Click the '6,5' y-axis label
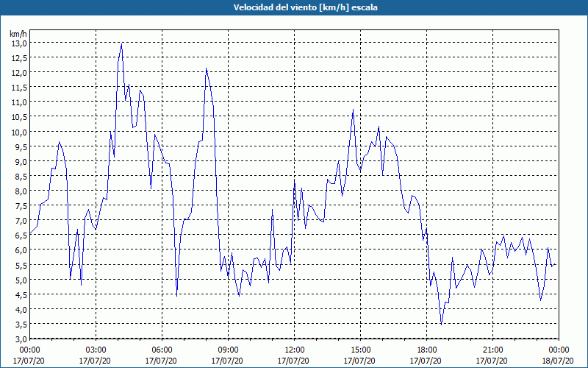588x368 pixels. [21, 236]
